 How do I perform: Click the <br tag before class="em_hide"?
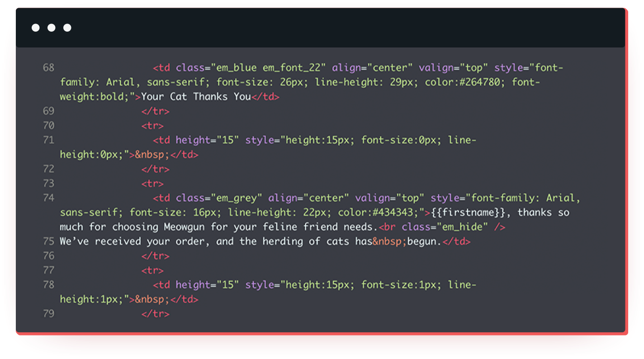(x=387, y=227)
